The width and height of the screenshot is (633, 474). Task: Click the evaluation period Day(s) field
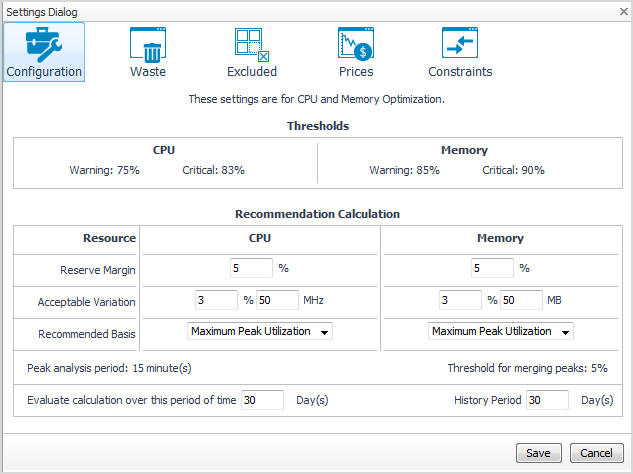coord(263,400)
